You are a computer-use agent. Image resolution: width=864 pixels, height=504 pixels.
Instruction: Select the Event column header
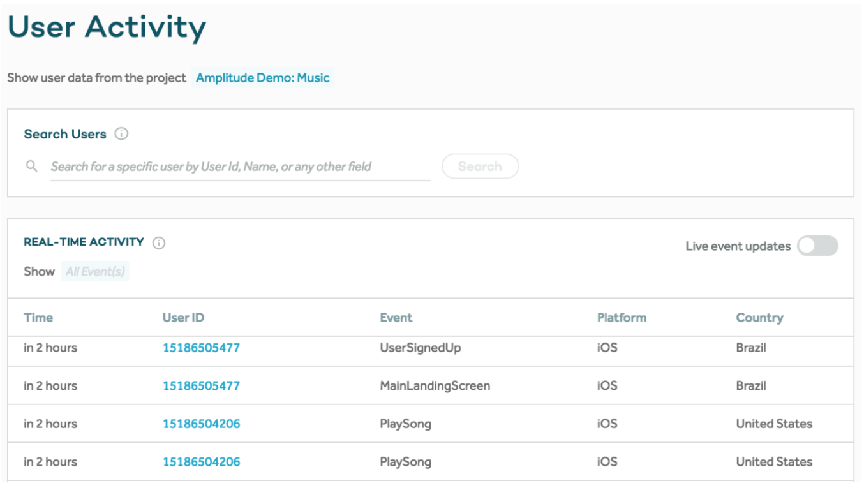(396, 318)
